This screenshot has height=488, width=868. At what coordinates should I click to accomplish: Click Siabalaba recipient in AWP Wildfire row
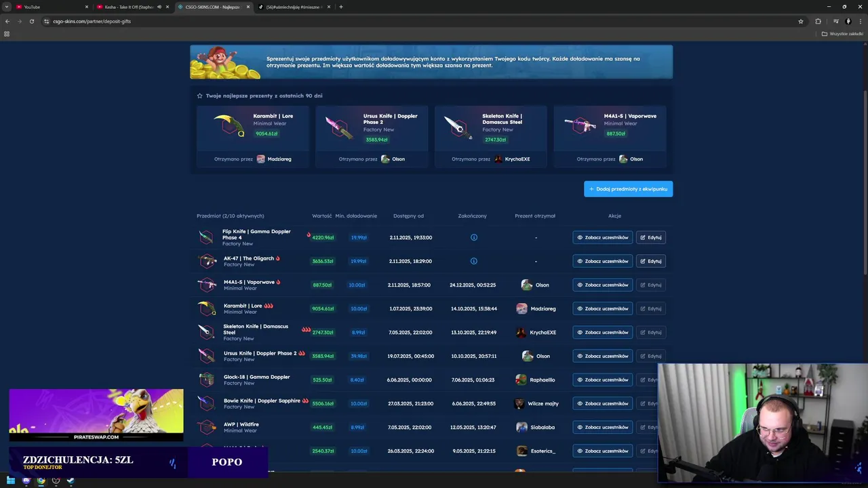pos(536,427)
